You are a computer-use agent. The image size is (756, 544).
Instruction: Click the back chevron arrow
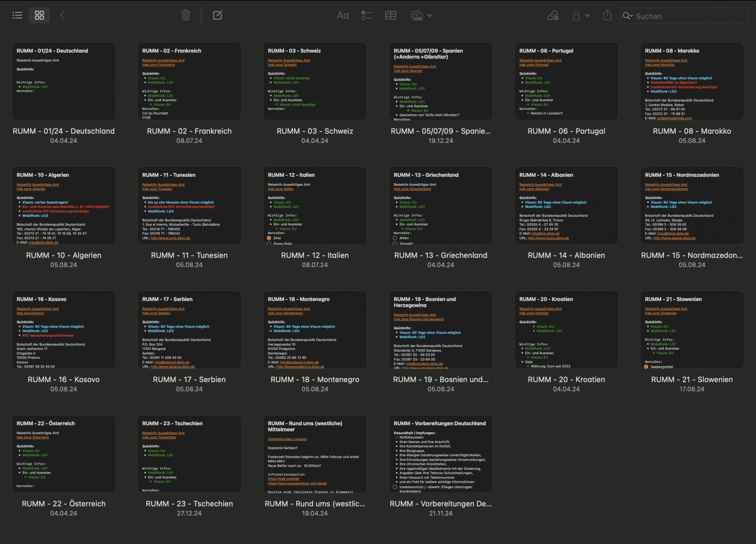[62, 15]
